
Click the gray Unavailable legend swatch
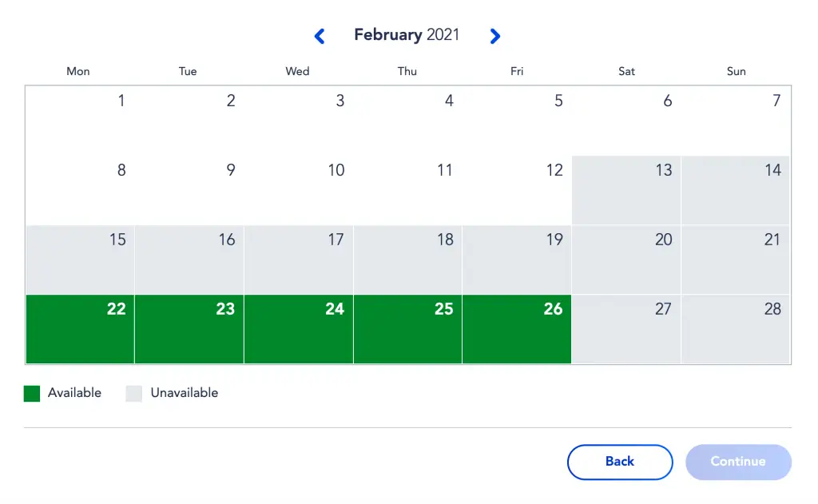click(x=134, y=394)
